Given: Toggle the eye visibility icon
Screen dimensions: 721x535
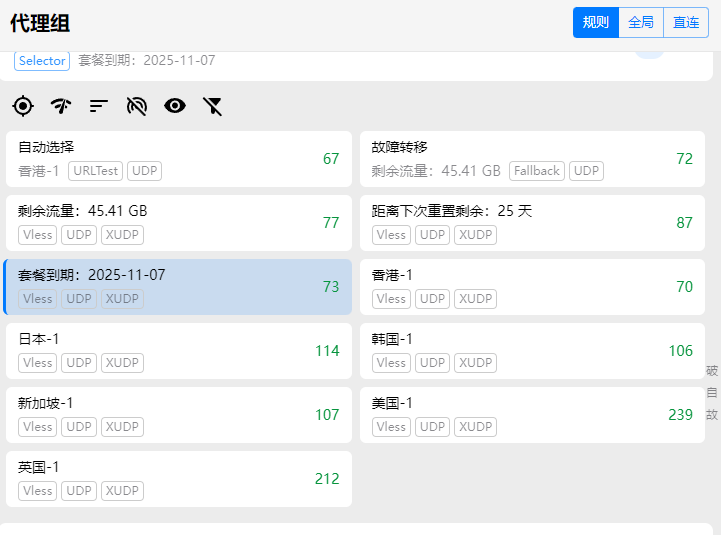Looking at the screenshot, I should (175, 105).
